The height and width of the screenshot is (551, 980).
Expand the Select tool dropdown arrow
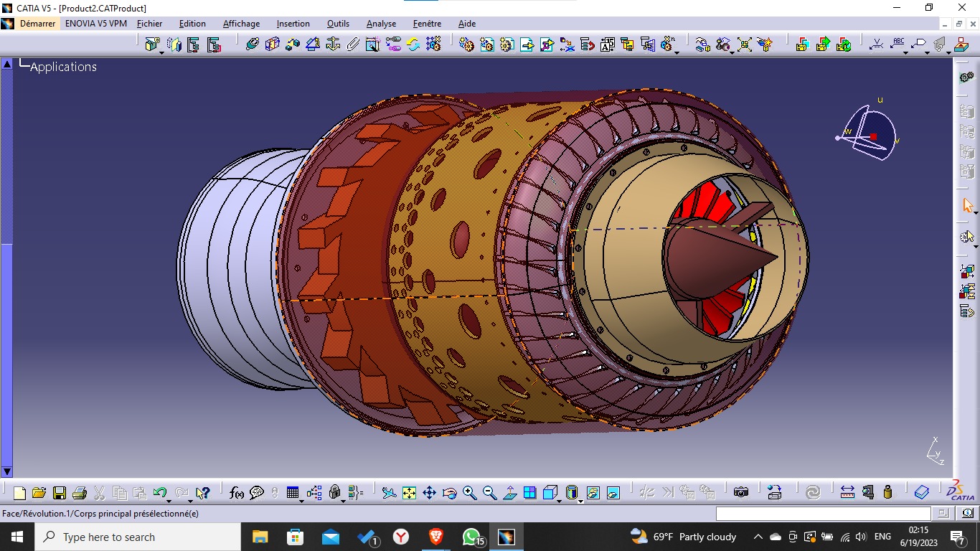coord(976,212)
